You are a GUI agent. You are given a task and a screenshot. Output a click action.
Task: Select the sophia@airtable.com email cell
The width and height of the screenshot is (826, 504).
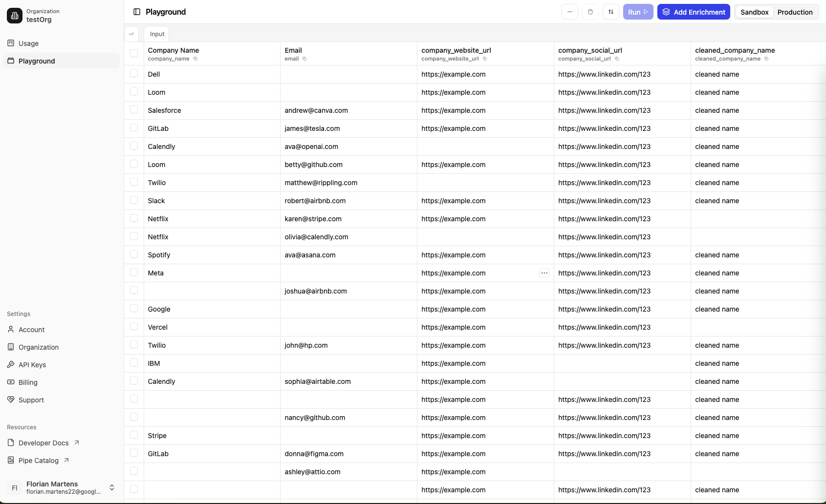[349, 381]
